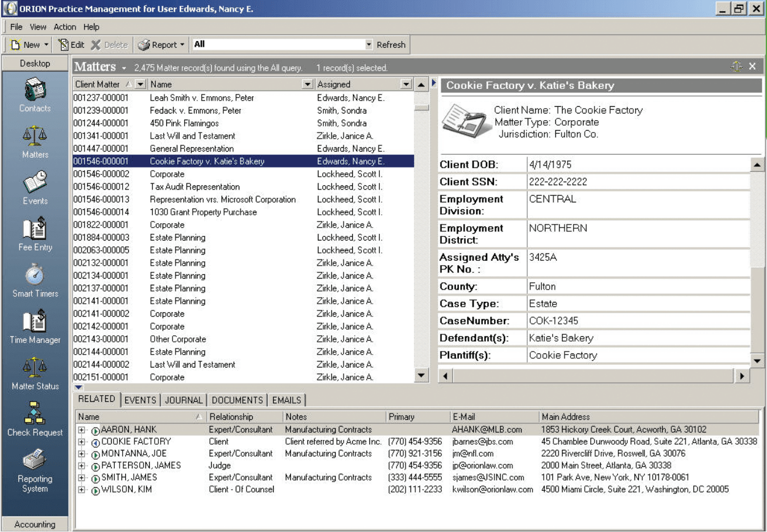The width and height of the screenshot is (767, 532).
Task: Click the Refresh button
Action: coord(391,45)
